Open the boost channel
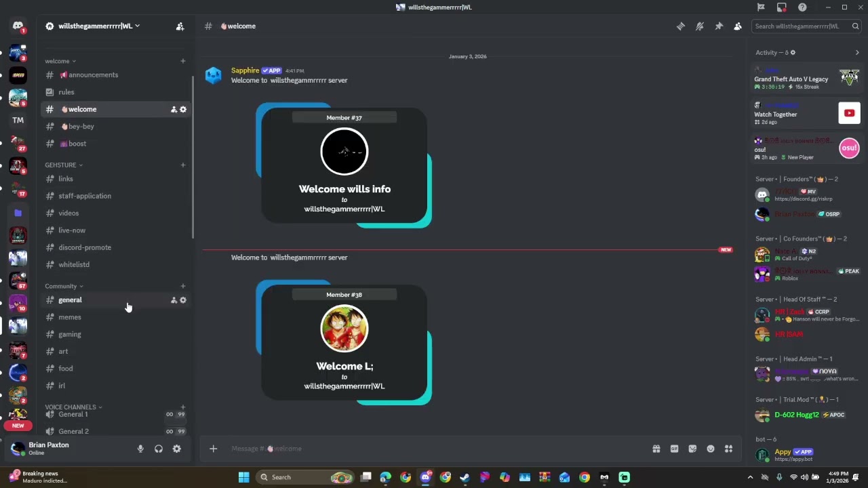 pyautogui.click(x=116, y=144)
